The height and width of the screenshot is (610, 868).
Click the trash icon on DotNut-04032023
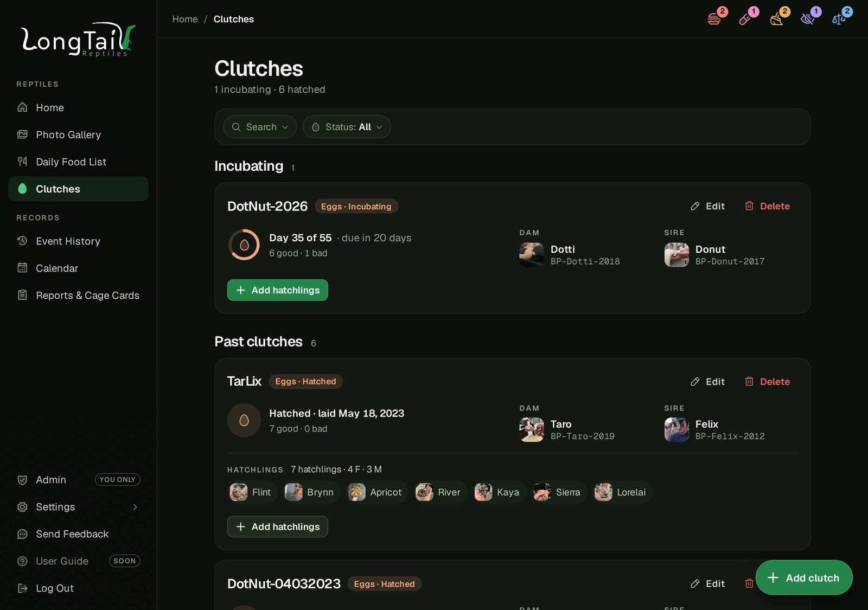pyautogui.click(x=749, y=583)
